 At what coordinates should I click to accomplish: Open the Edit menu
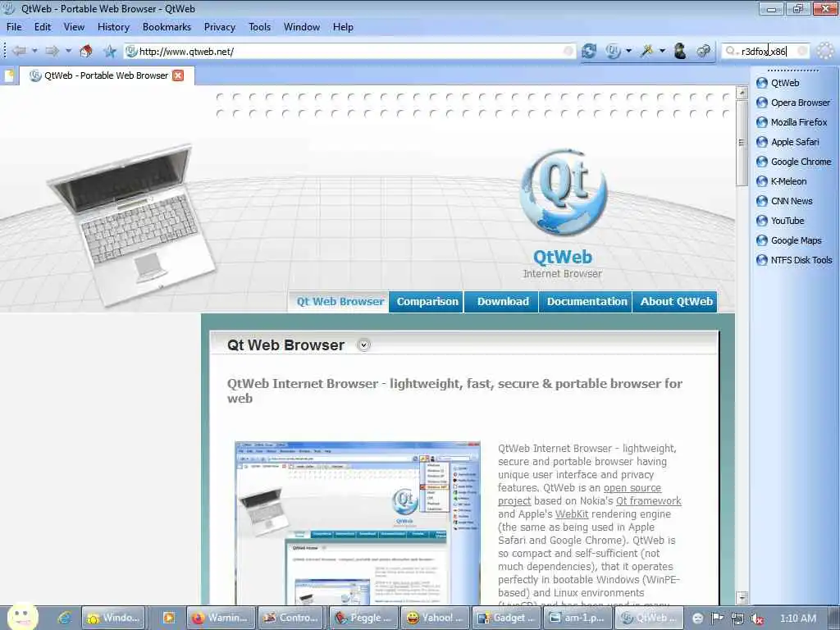click(x=43, y=27)
